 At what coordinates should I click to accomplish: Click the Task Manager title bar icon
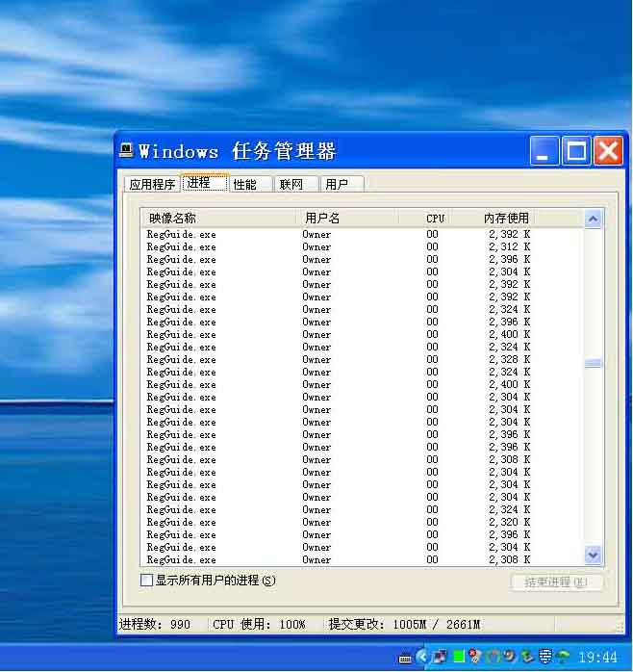coord(125,150)
